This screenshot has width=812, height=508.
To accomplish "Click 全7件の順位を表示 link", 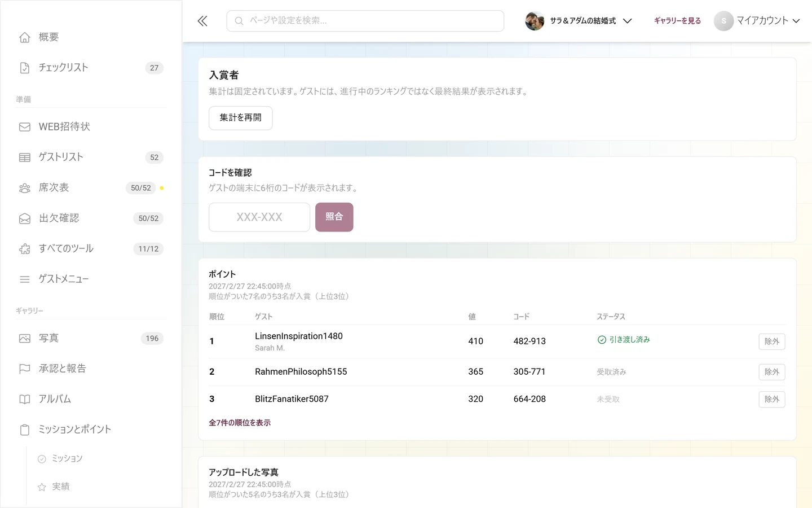I will click(240, 423).
